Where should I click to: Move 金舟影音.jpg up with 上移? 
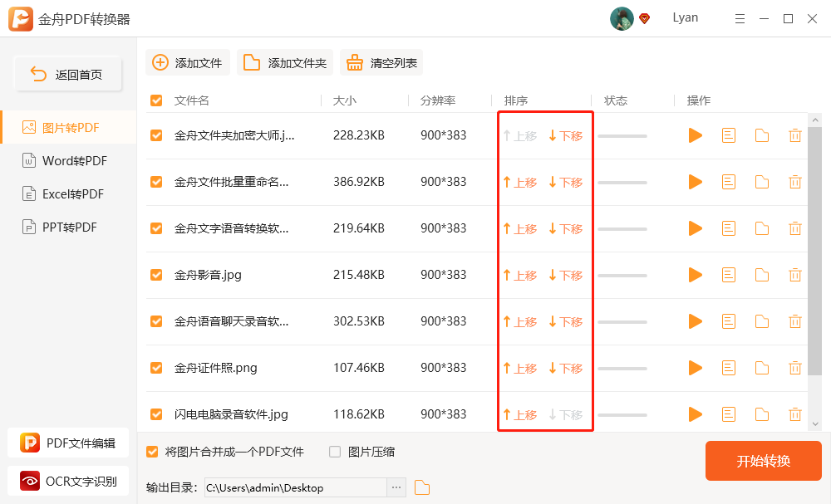pyautogui.click(x=520, y=276)
